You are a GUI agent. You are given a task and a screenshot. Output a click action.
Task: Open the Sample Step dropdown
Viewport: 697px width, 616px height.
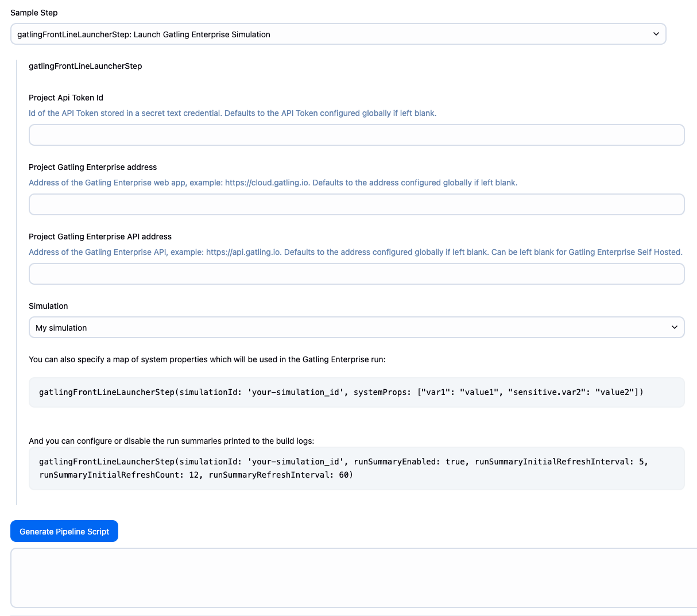pyautogui.click(x=338, y=34)
